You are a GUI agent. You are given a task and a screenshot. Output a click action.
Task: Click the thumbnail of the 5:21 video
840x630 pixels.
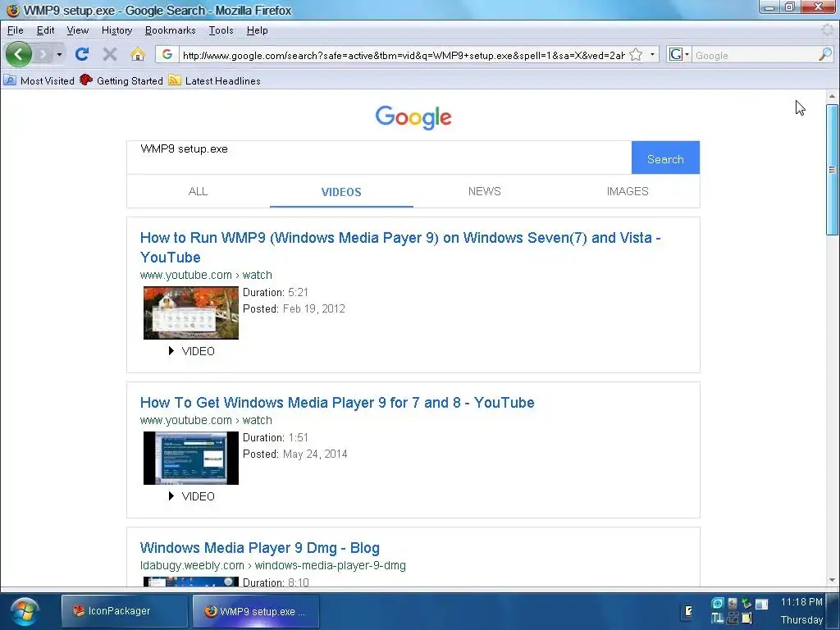[190, 313]
